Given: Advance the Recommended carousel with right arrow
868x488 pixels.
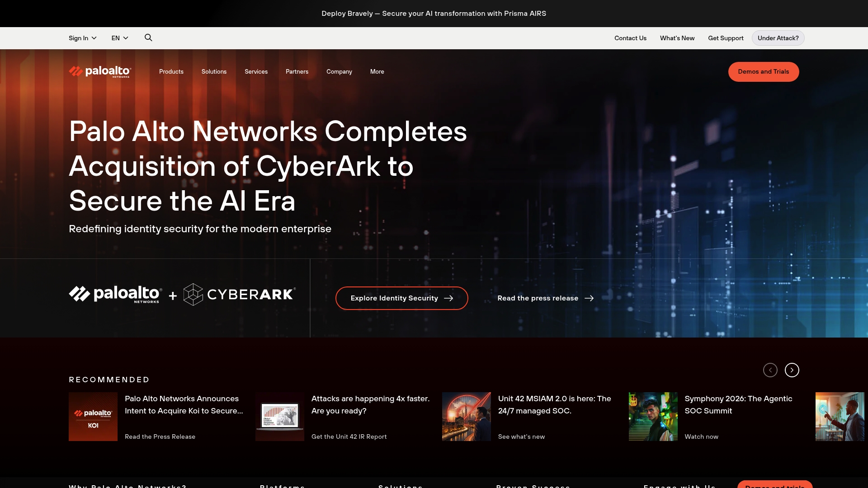Looking at the screenshot, I should pos(792,370).
